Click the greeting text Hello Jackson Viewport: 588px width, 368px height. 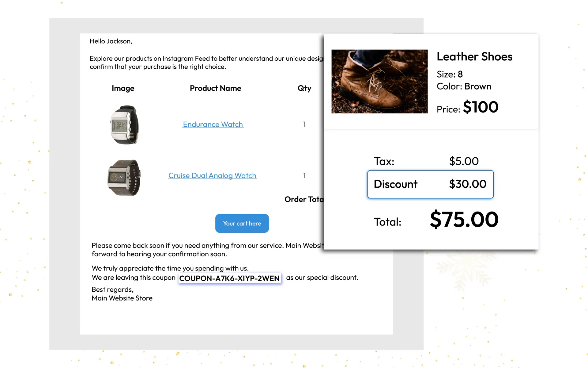tap(111, 41)
